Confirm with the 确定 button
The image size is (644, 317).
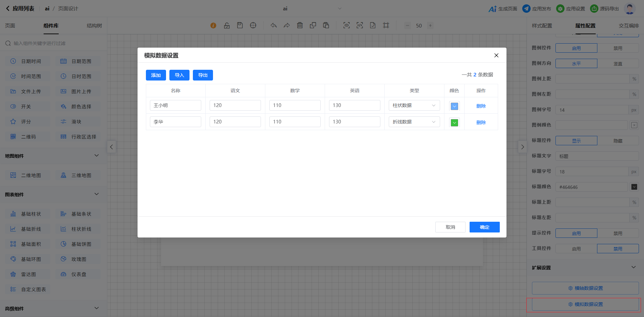point(484,227)
